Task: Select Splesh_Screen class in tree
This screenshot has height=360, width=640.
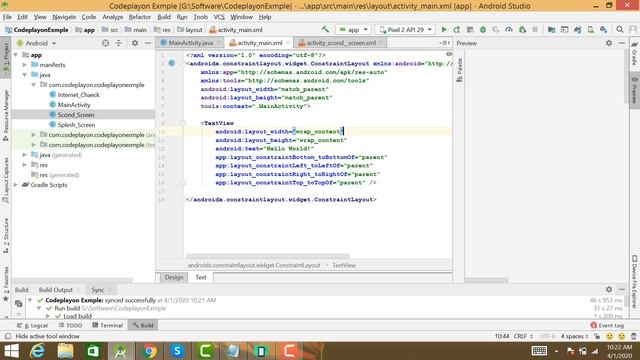Action: [76, 125]
